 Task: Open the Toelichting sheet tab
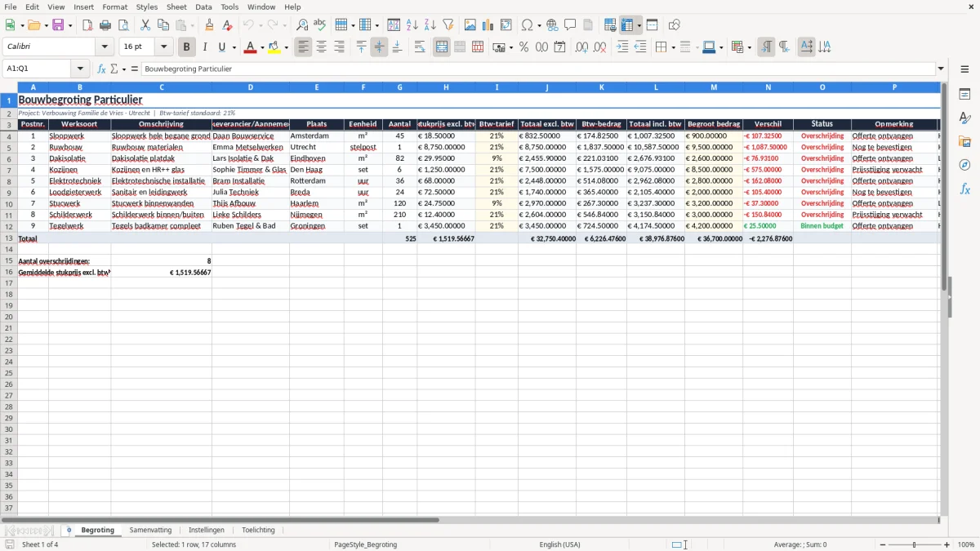[258, 531]
